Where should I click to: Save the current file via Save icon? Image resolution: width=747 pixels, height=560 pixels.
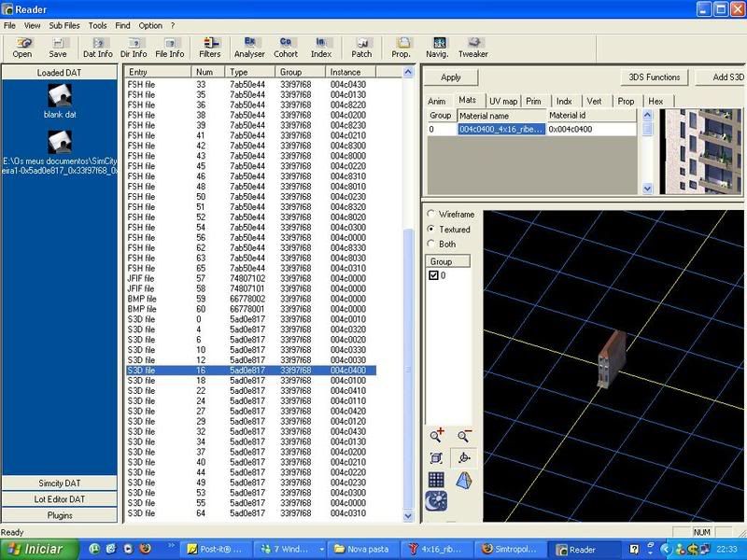point(58,48)
